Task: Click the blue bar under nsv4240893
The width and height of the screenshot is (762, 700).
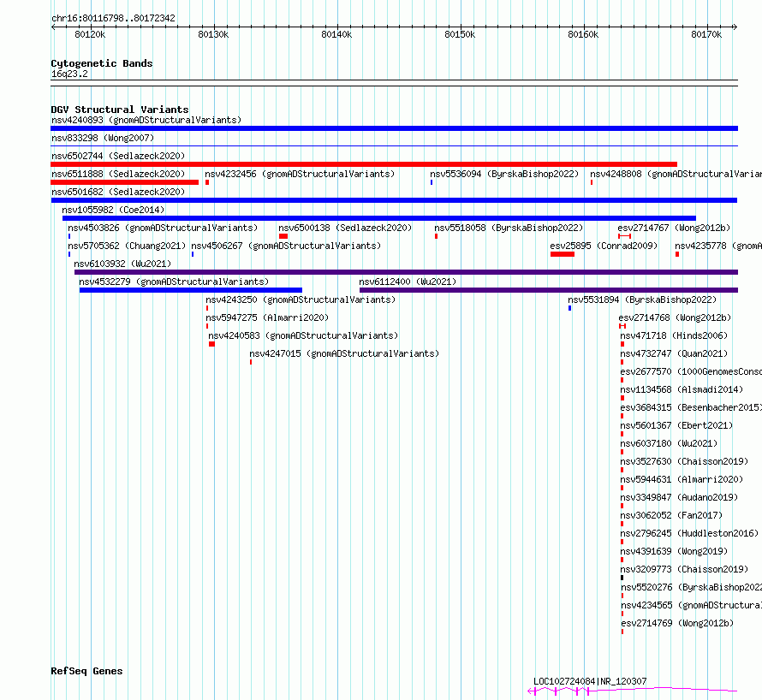Action: pyautogui.click(x=394, y=128)
